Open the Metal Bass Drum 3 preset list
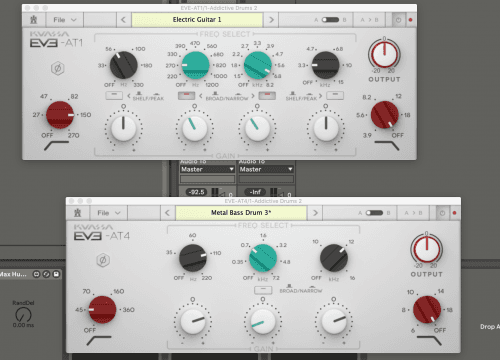Screen dimensions: 500x360 pyautogui.click(x=241, y=213)
